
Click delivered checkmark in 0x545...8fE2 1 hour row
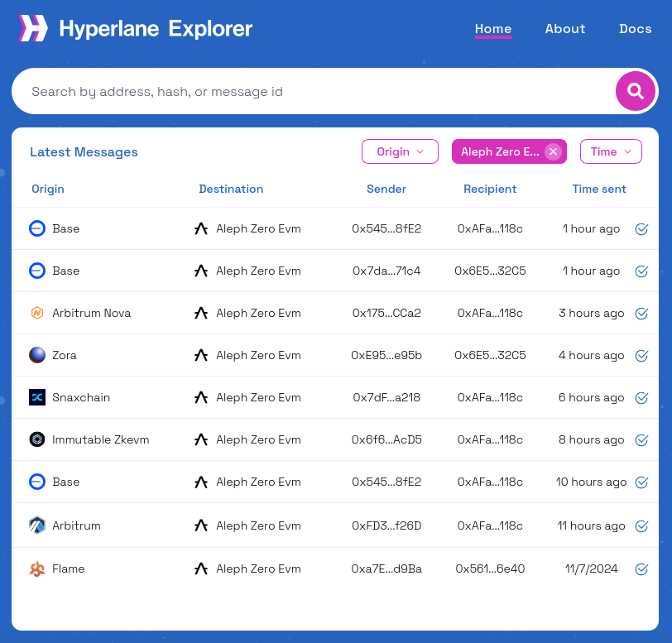coord(641,229)
